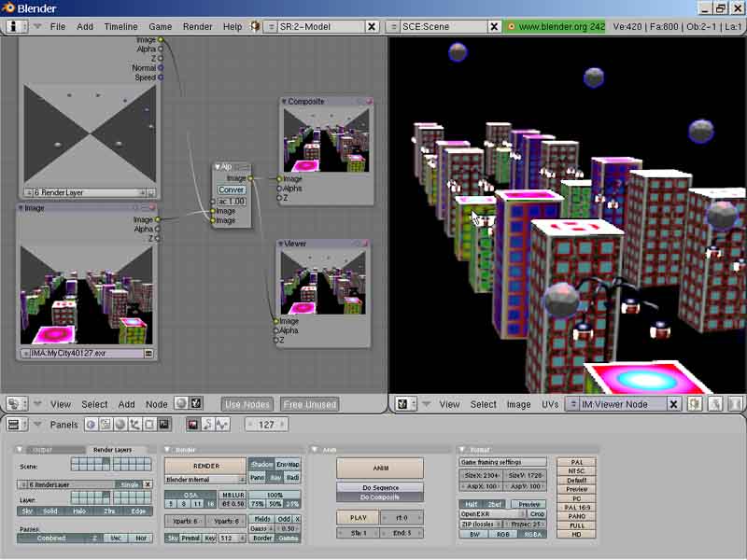Click the globe icon by www.blender.org
The image size is (747, 560).
(512, 27)
